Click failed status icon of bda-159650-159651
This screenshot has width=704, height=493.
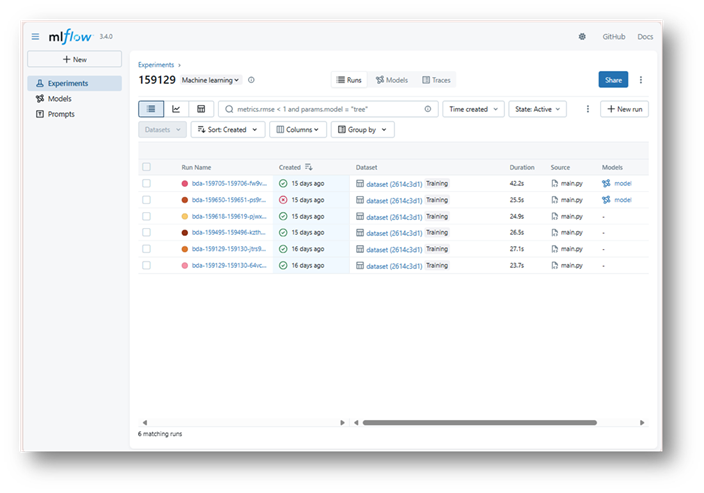tap(283, 200)
